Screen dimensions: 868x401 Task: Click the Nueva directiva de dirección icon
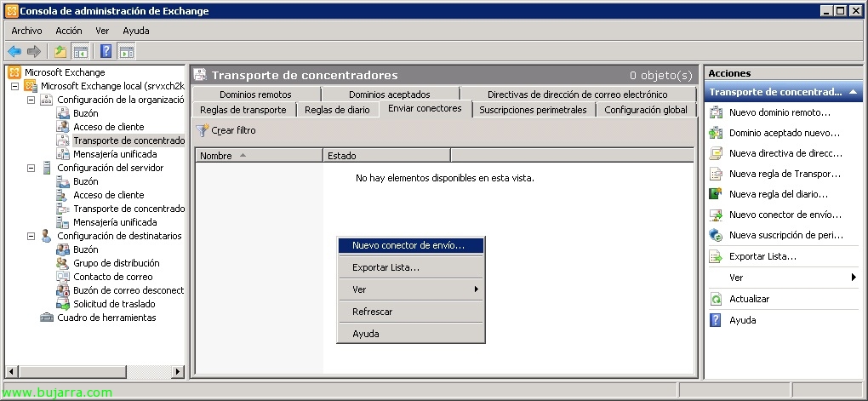pos(716,153)
